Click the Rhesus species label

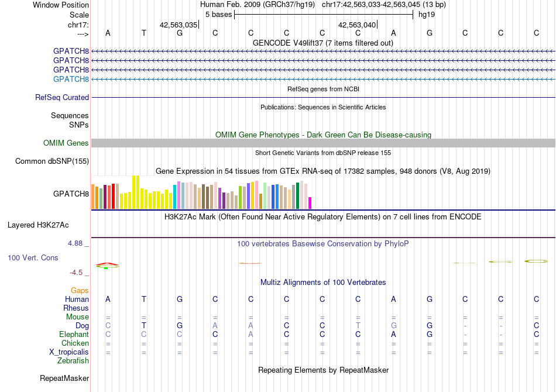point(76,308)
